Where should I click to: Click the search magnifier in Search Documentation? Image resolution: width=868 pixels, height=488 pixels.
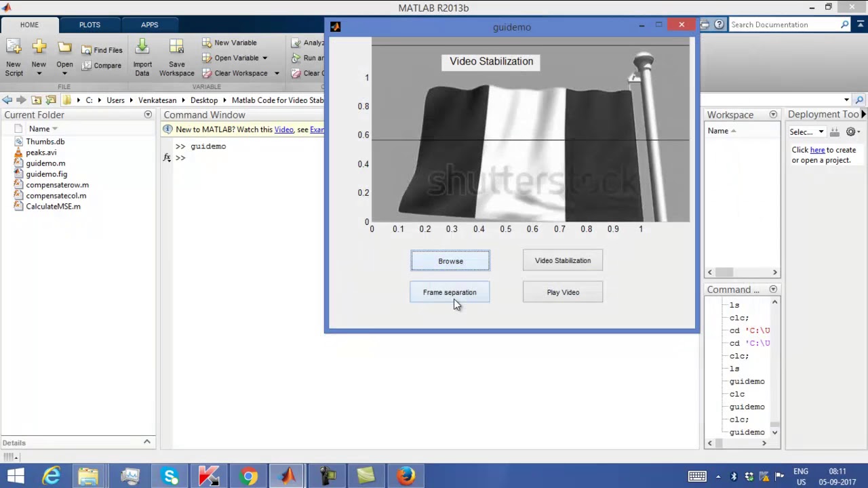coord(845,25)
